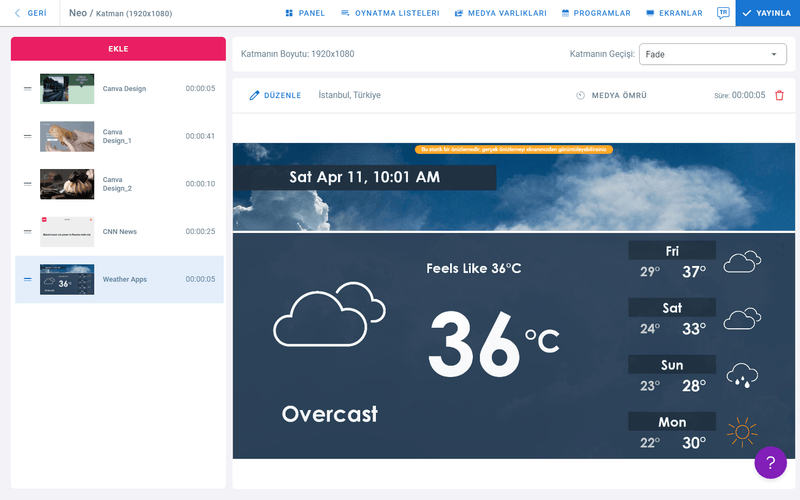
Task: Click the weather preview date banner
Action: coord(364,177)
